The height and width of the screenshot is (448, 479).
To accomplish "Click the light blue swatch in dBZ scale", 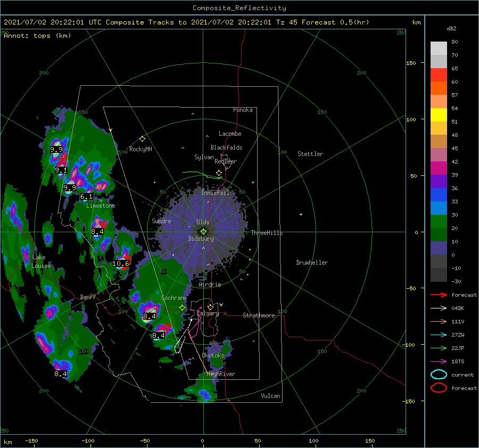I will coord(439,208).
